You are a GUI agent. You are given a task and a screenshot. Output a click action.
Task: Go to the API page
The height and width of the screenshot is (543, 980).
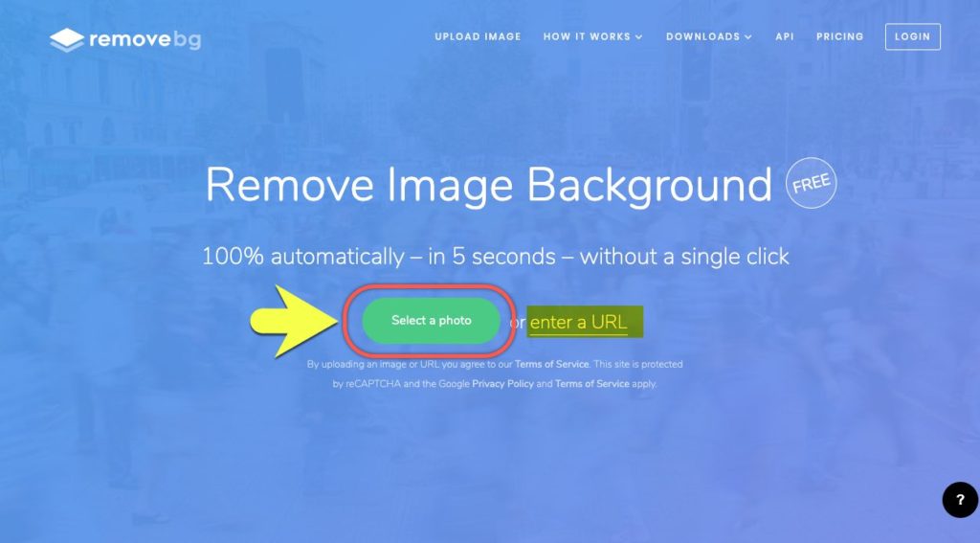(785, 37)
